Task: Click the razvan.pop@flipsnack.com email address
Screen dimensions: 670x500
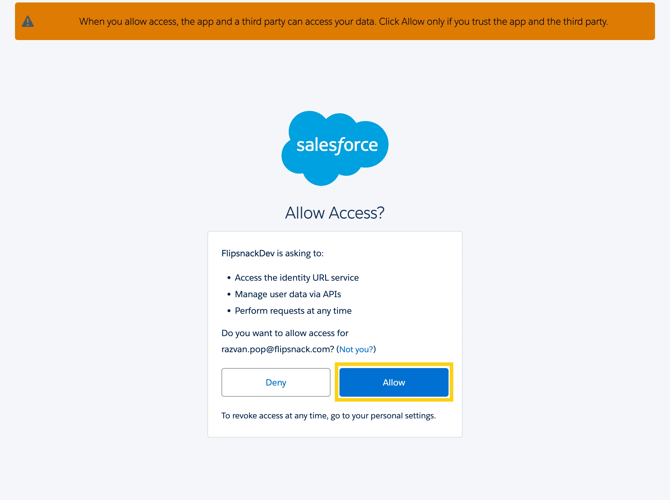Action: (277, 349)
